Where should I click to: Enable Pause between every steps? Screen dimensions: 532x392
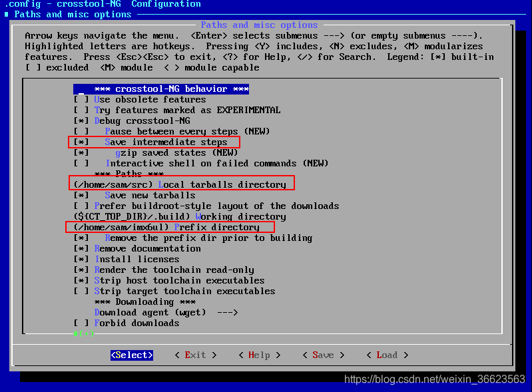[x=171, y=131]
